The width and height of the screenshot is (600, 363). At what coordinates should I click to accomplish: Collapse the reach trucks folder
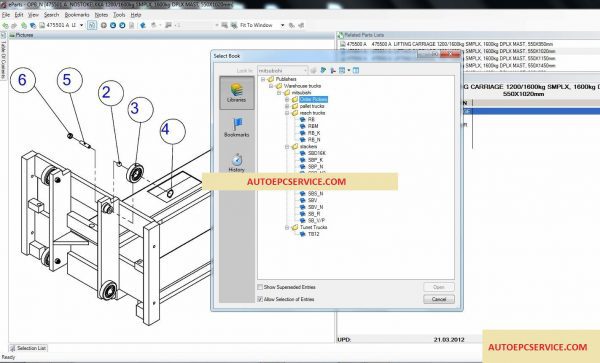click(x=287, y=113)
